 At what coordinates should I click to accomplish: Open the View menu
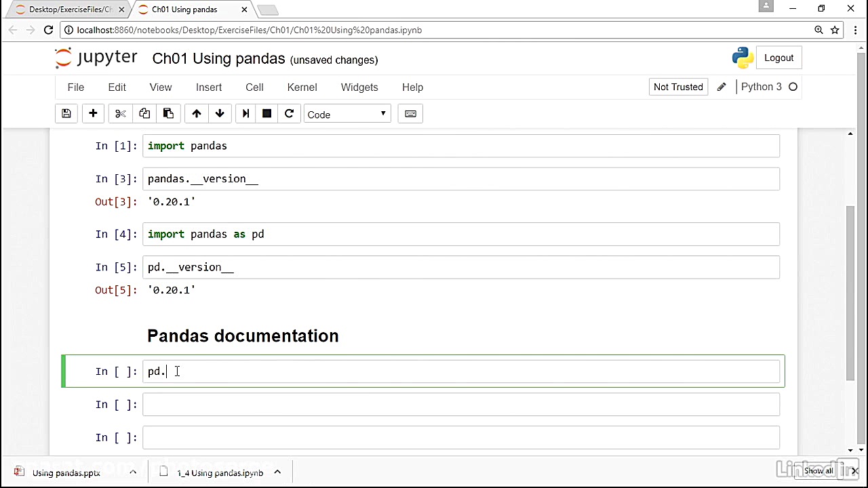click(x=161, y=87)
